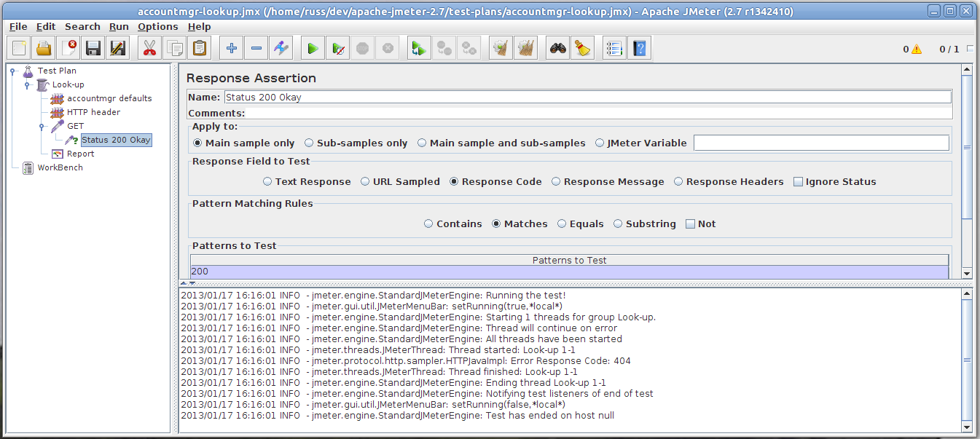980x439 pixels.
Task: Click the Toggle enable/disable toolbar icon
Action: click(x=281, y=49)
